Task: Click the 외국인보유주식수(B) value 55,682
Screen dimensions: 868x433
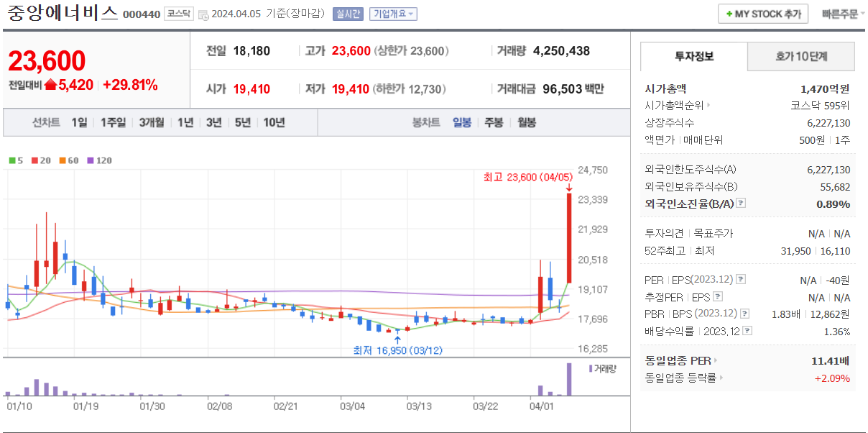Action: 834,186
